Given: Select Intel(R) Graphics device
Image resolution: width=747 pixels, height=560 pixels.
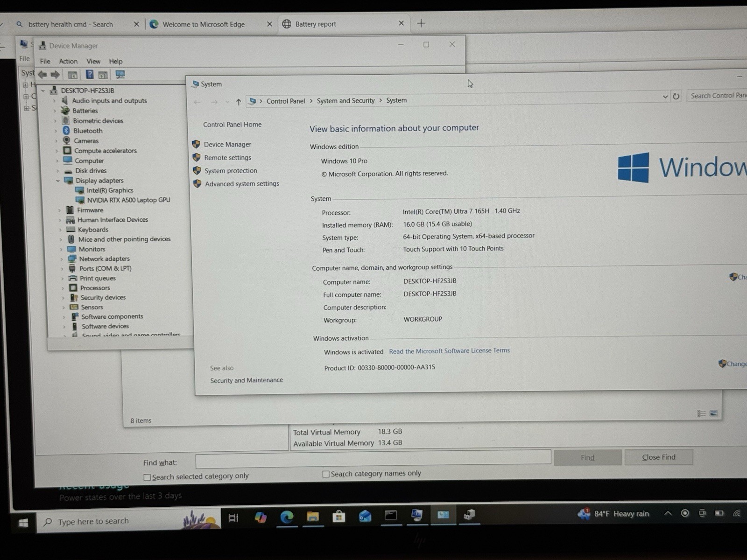Looking at the screenshot, I should (110, 190).
